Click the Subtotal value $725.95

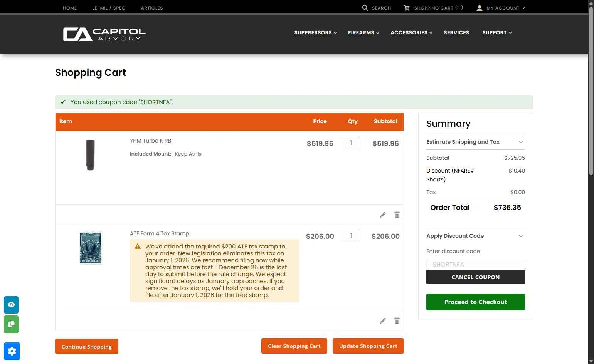[x=515, y=158]
